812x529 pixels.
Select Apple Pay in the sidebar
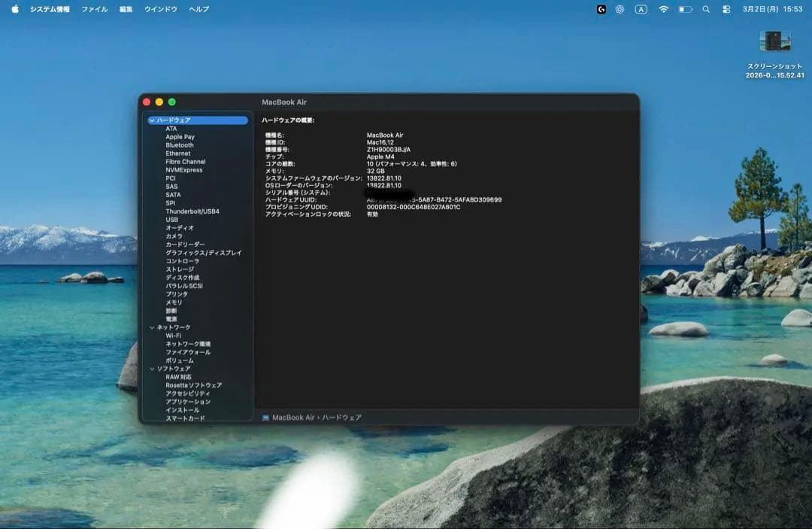click(x=180, y=137)
